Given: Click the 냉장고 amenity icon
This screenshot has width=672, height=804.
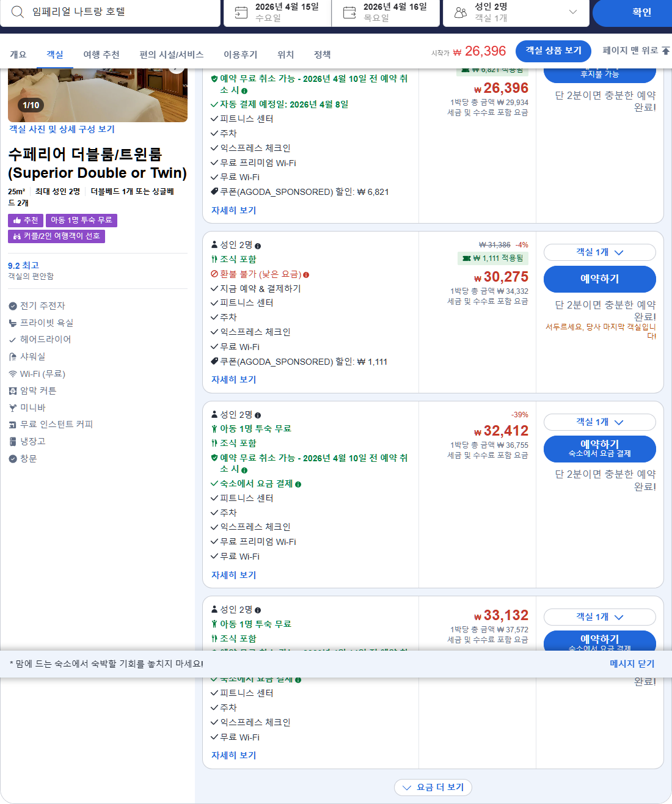Looking at the screenshot, I should pos(13,442).
